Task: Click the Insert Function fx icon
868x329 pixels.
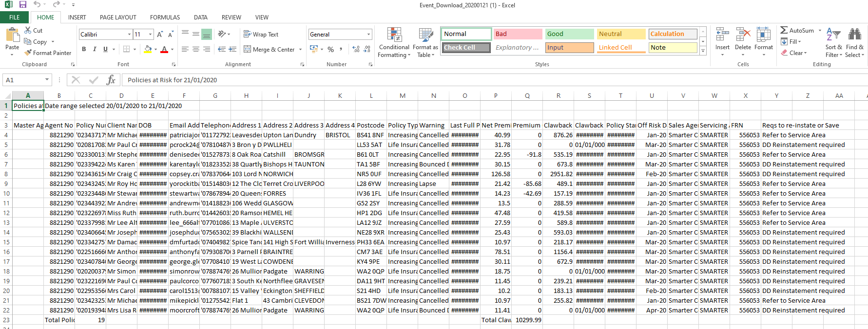Action: tap(111, 80)
